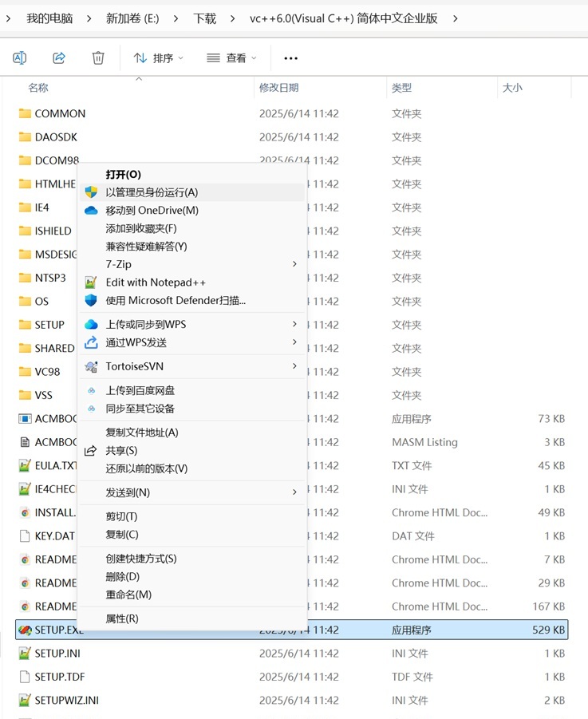Select the NTSP3 folder row
This screenshot has height=719, width=588.
pyautogui.click(x=292, y=278)
